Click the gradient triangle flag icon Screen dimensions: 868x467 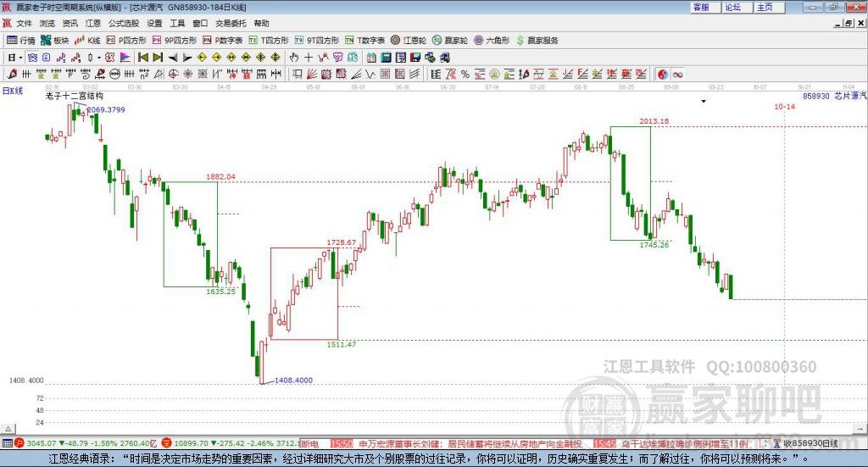coord(125,58)
